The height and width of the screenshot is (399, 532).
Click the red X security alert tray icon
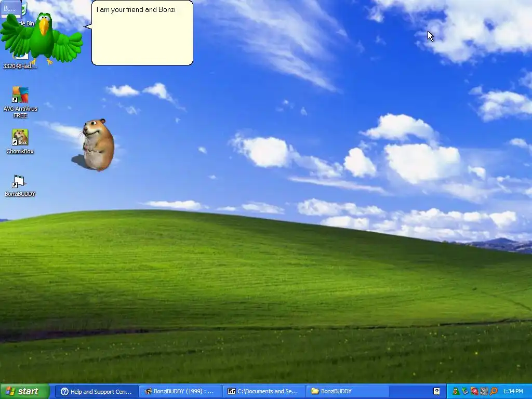[475, 392]
